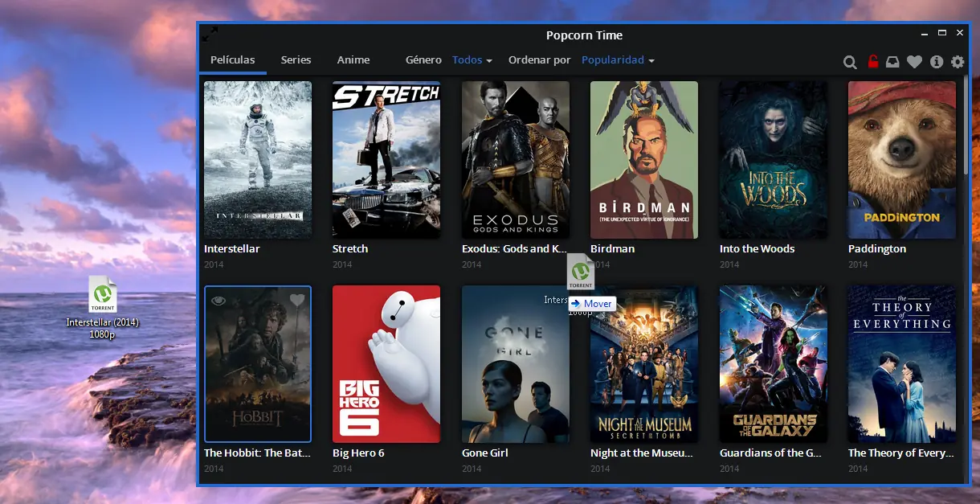This screenshot has height=504, width=980.
Task: Click the 'Big Hero 6' title text
Action: click(x=359, y=453)
